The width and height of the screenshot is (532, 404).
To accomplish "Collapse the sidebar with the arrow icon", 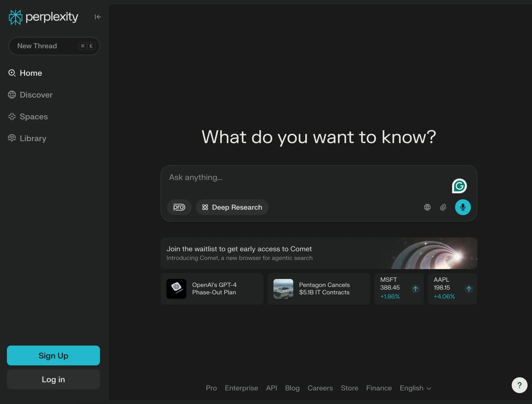I will (x=98, y=17).
